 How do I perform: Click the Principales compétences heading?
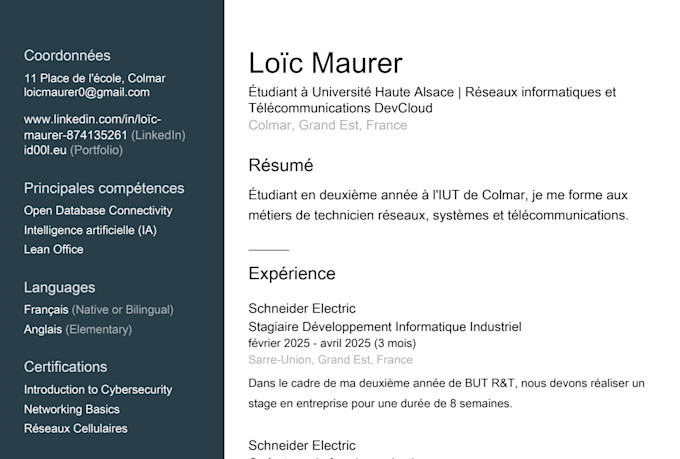[x=104, y=188]
